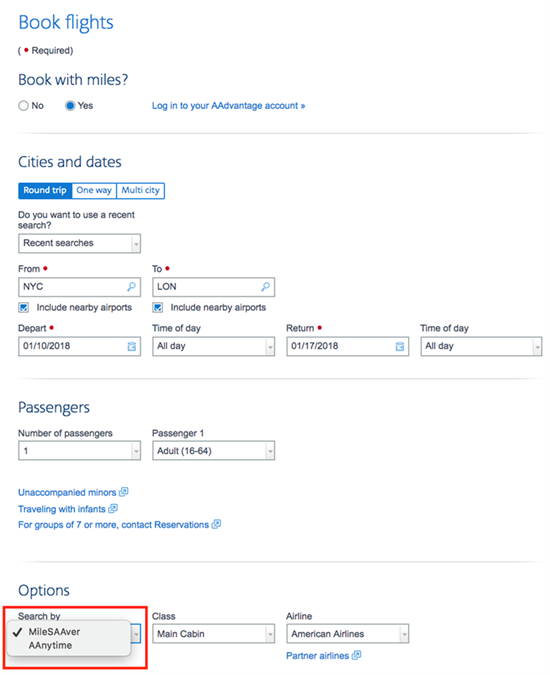Click the From city input field
Screen dimensions: 550x675
(x=79, y=287)
